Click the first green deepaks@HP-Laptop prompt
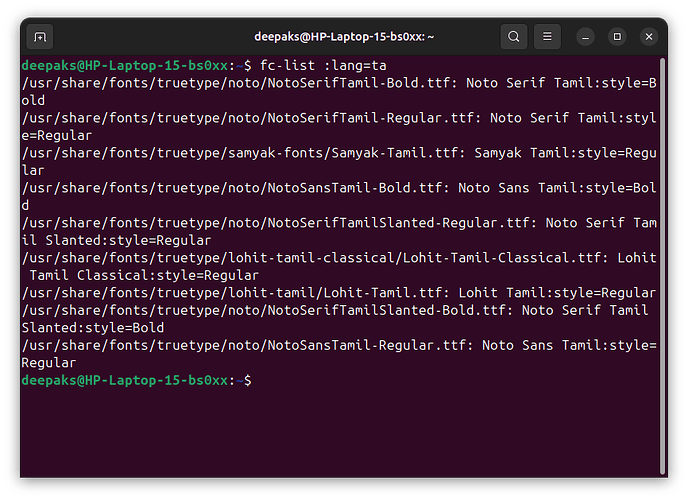688x500 pixels. pyautogui.click(x=125, y=66)
